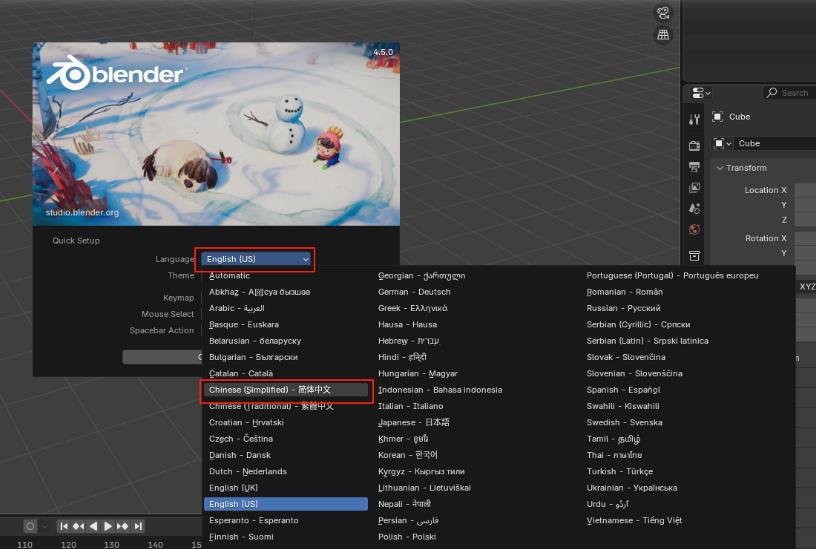The width and height of the screenshot is (816, 549).
Task: Open the Tool properties tab
Action: coord(694,119)
